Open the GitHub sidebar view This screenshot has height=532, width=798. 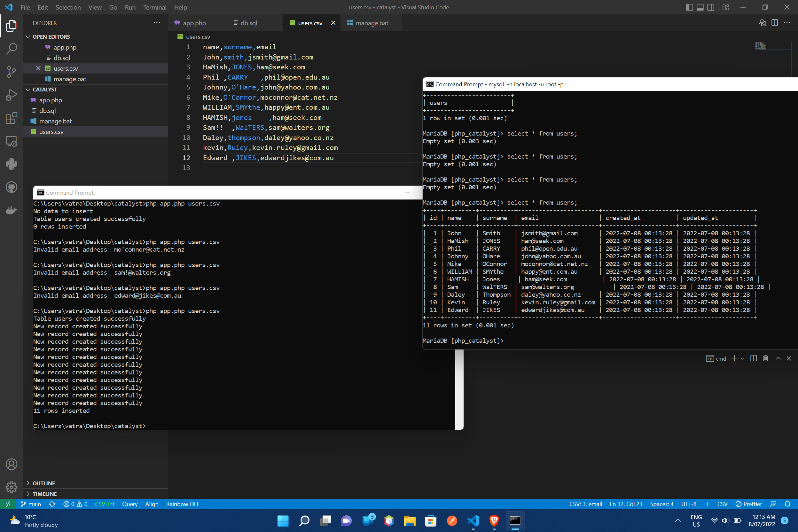[11, 187]
